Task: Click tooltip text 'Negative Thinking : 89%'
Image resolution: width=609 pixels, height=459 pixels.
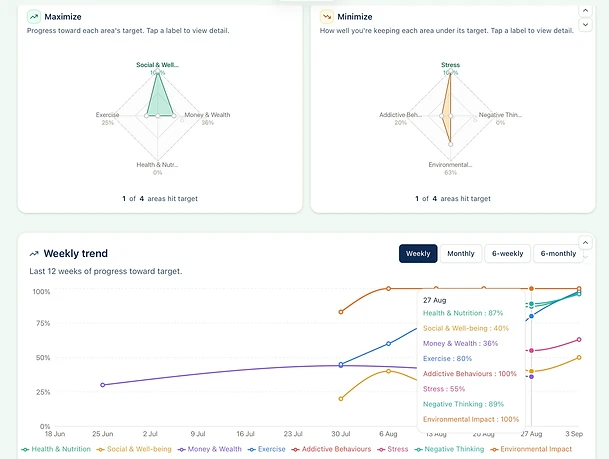Action: point(463,404)
